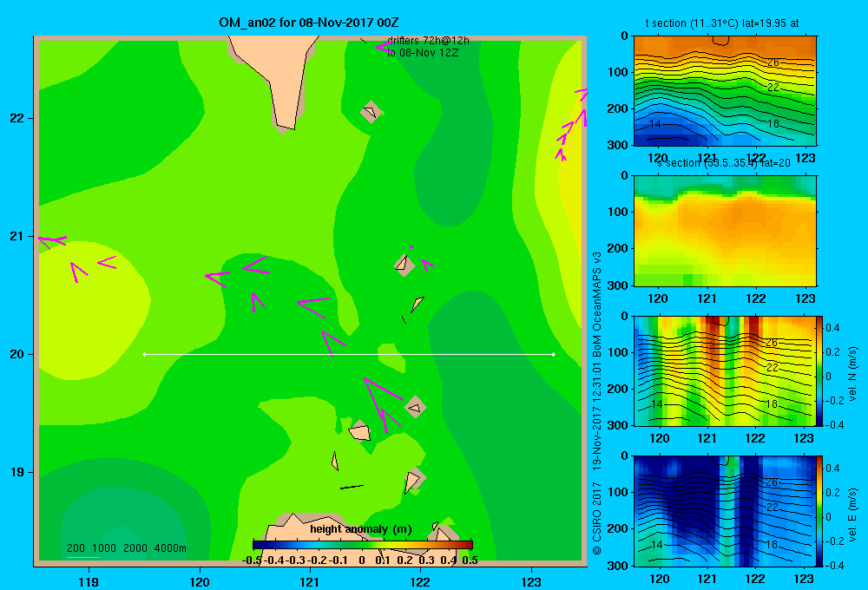
Task: Click the "t section (11..31°C) lat=19.95 at" heading
Action: tap(722, 23)
